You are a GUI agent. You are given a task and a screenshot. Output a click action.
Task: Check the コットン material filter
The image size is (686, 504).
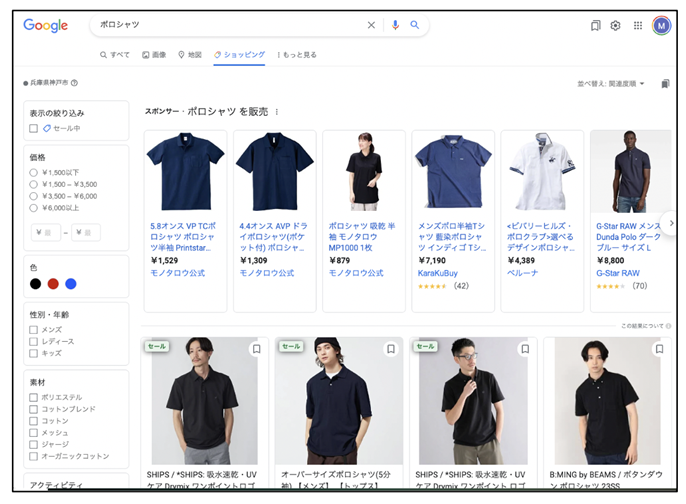pos(33,421)
